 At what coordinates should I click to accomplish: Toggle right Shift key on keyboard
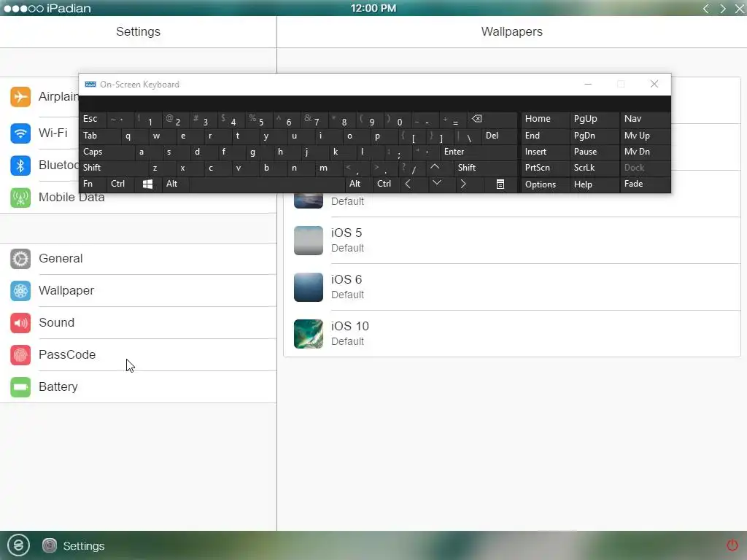pyautogui.click(x=485, y=168)
